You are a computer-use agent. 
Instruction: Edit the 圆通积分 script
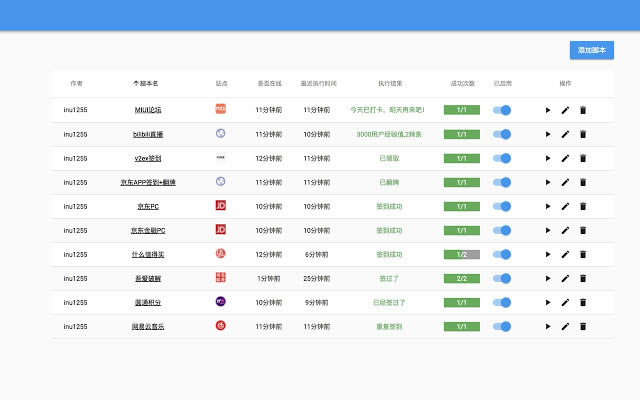click(x=565, y=303)
